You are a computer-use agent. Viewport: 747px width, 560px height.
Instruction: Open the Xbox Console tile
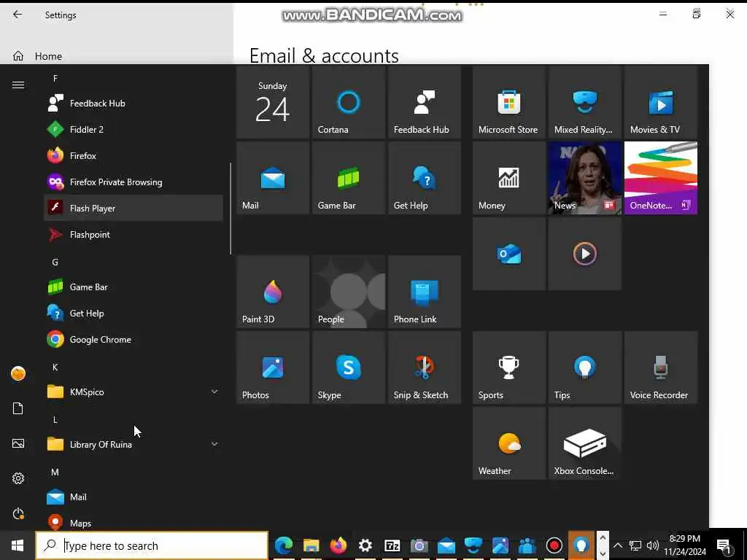(x=585, y=443)
